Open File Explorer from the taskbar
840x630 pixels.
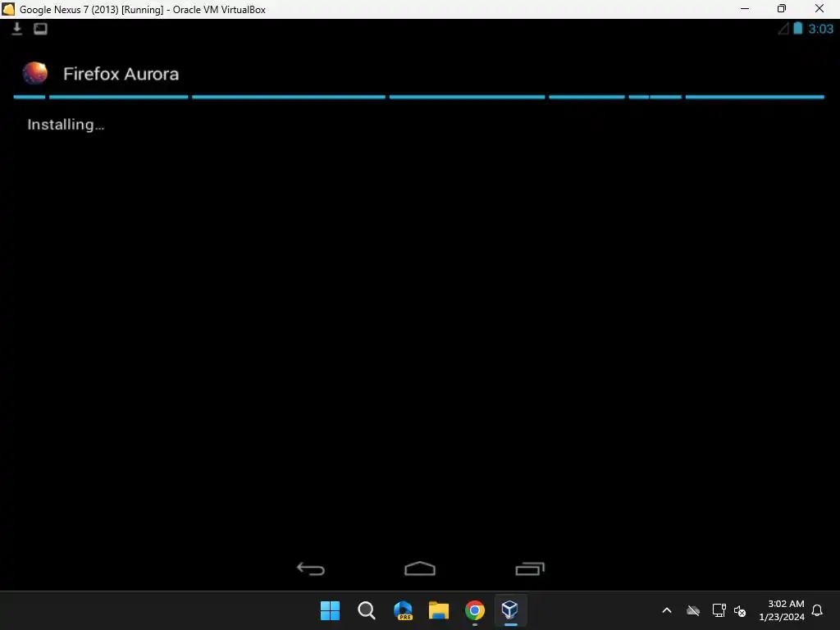[439, 610]
